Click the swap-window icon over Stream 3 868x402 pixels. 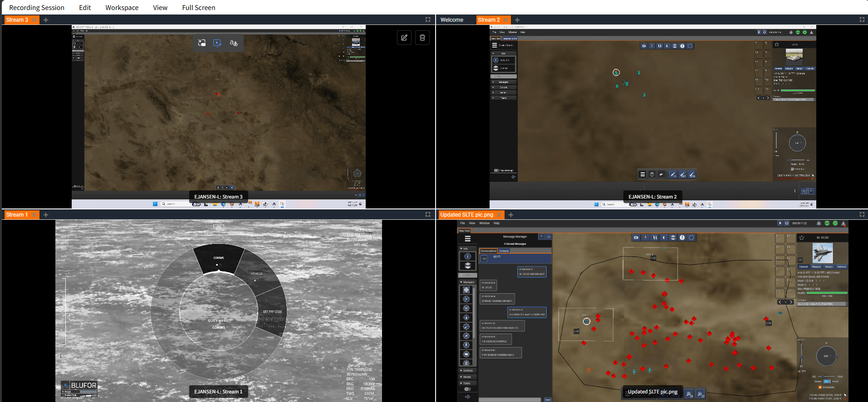(202, 43)
